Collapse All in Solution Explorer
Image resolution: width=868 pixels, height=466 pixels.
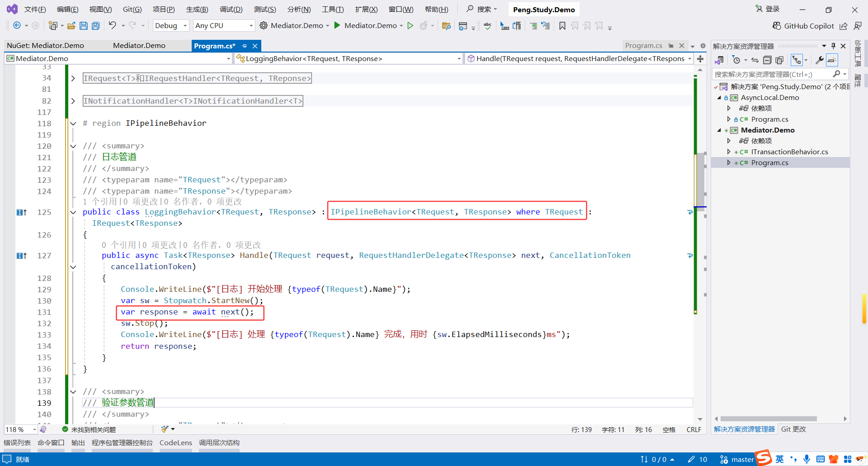tap(767, 60)
